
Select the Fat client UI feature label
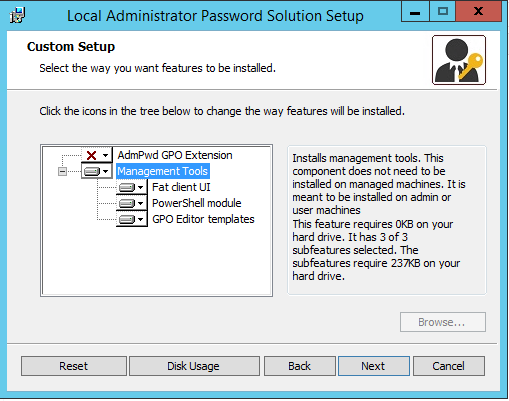pyautogui.click(x=181, y=187)
